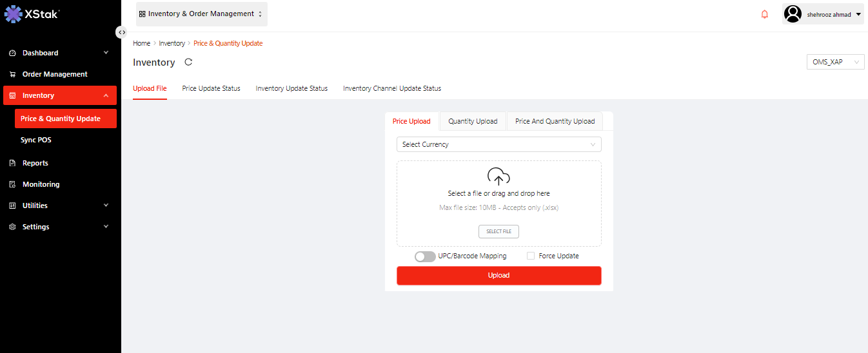Click the XStak logo
868x353 pixels.
(32, 14)
